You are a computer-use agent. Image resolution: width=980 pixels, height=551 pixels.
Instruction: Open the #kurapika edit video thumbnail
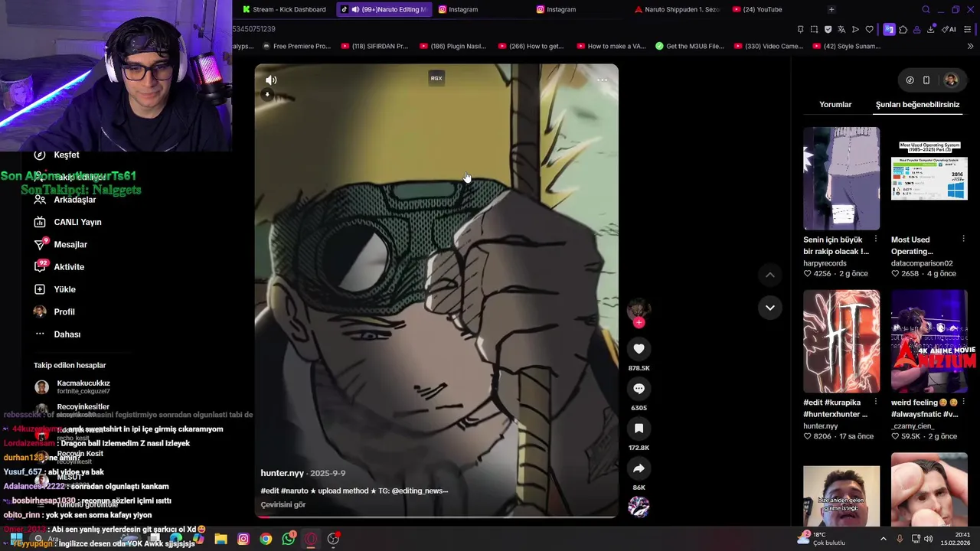841,341
